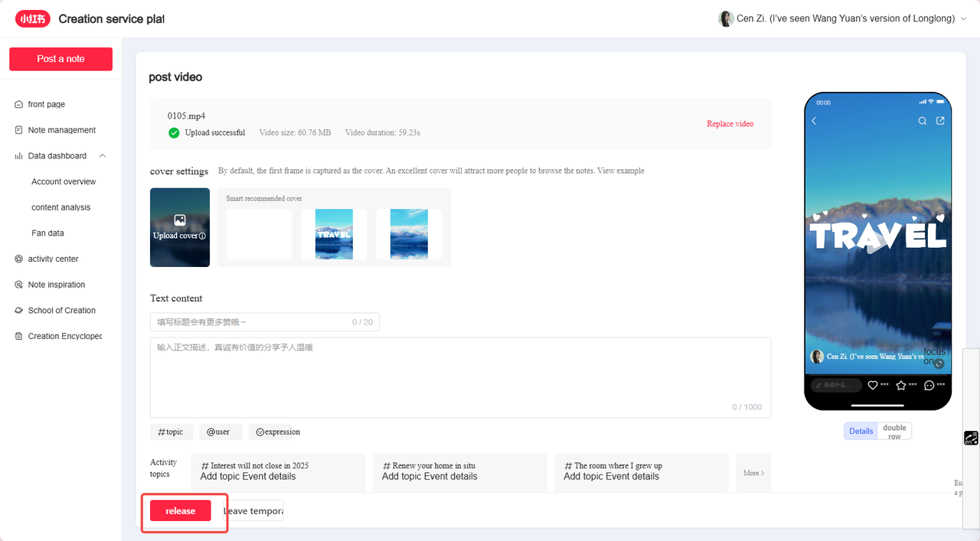Open front page in sidebar

(x=47, y=104)
